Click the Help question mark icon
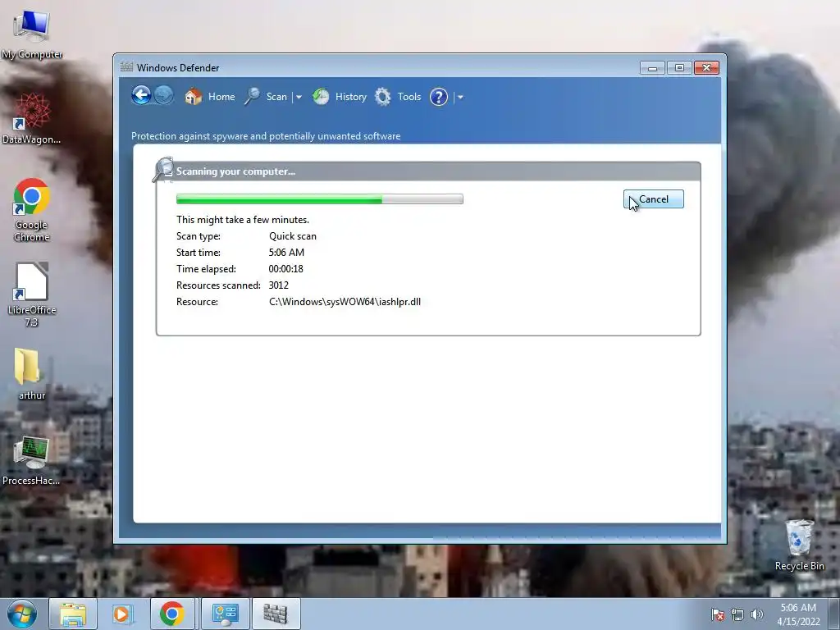The image size is (840, 630). pyautogui.click(x=439, y=97)
